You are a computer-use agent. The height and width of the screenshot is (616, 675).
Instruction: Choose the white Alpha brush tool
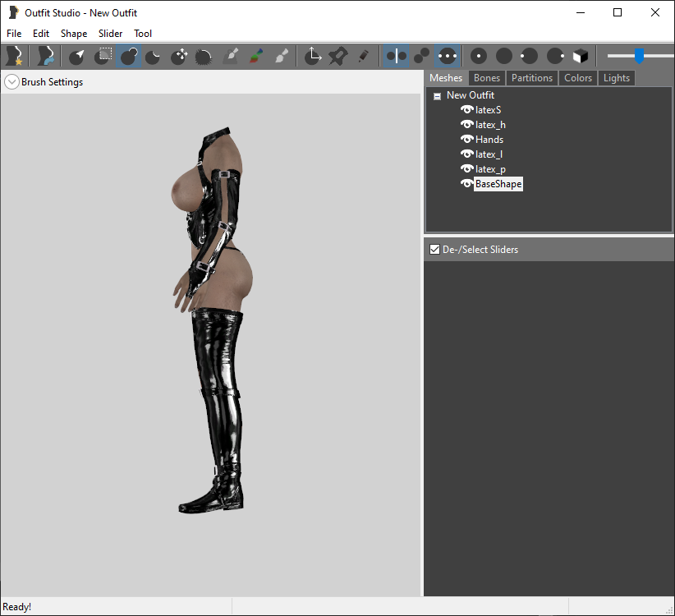click(x=282, y=56)
